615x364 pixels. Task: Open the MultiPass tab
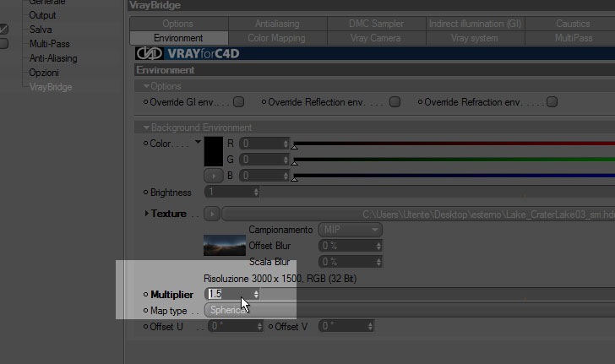point(573,38)
